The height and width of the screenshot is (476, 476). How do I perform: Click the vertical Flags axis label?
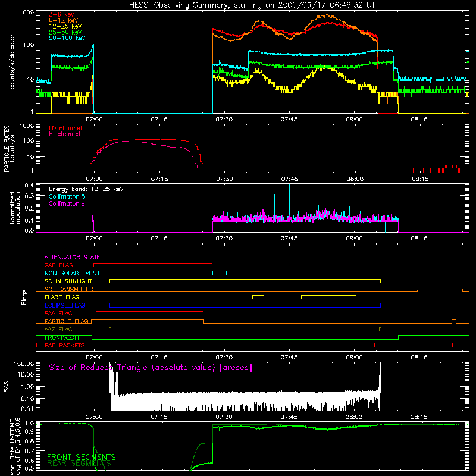point(24,297)
